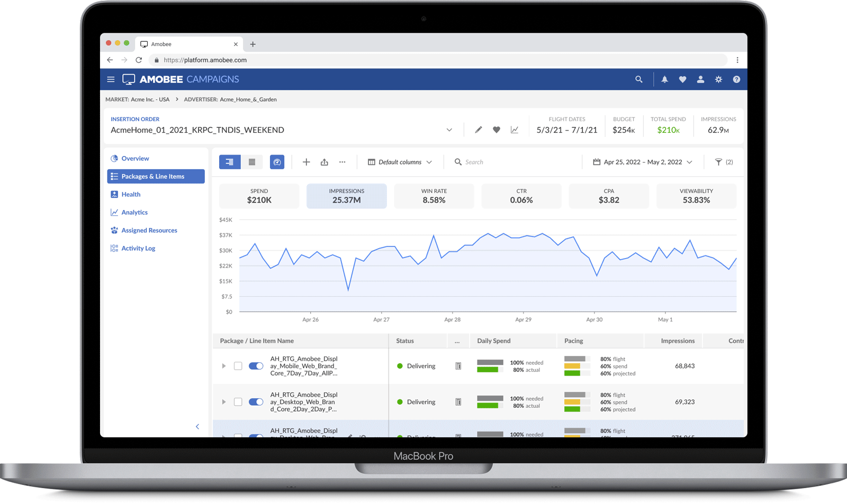Select Packages & Line Items in sidebar

point(156,177)
